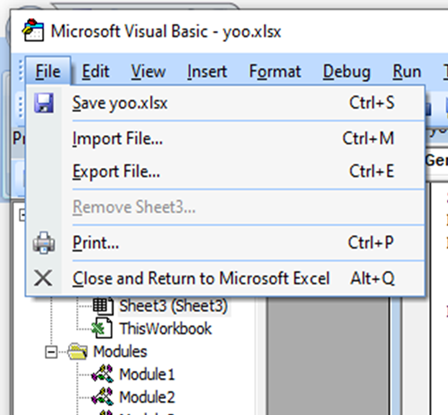Open the Insert menu
The image size is (448, 415).
(x=207, y=71)
